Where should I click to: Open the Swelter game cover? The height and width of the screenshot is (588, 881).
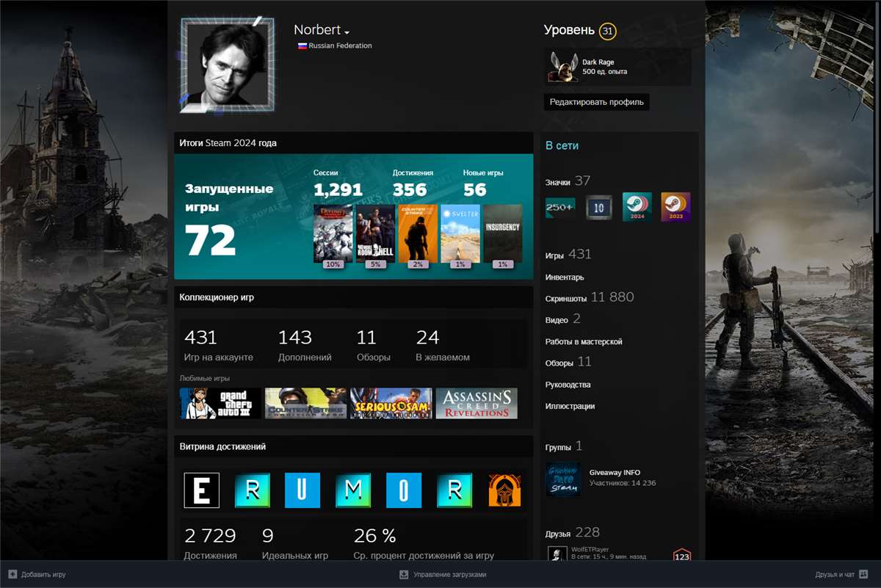(460, 233)
